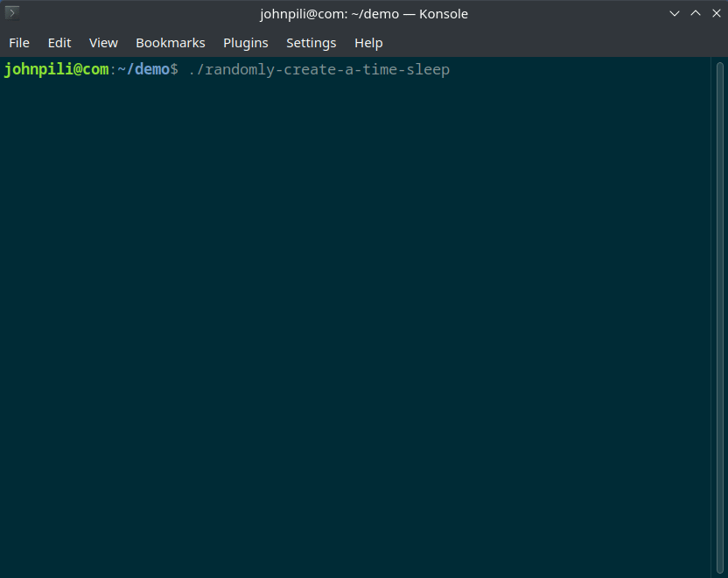The height and width of the screenshot is (578, 728).
Task: Select the Settings menu label
Action: click(311, 42)
